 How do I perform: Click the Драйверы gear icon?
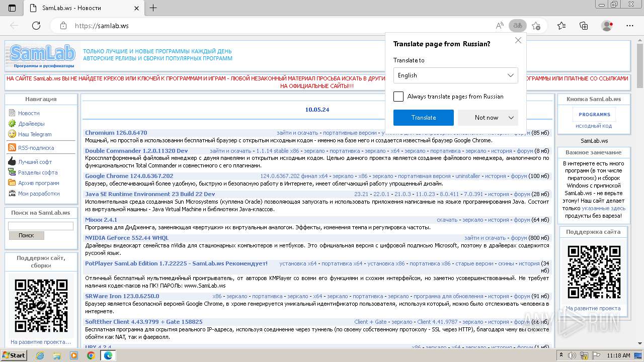click(12, 124)
